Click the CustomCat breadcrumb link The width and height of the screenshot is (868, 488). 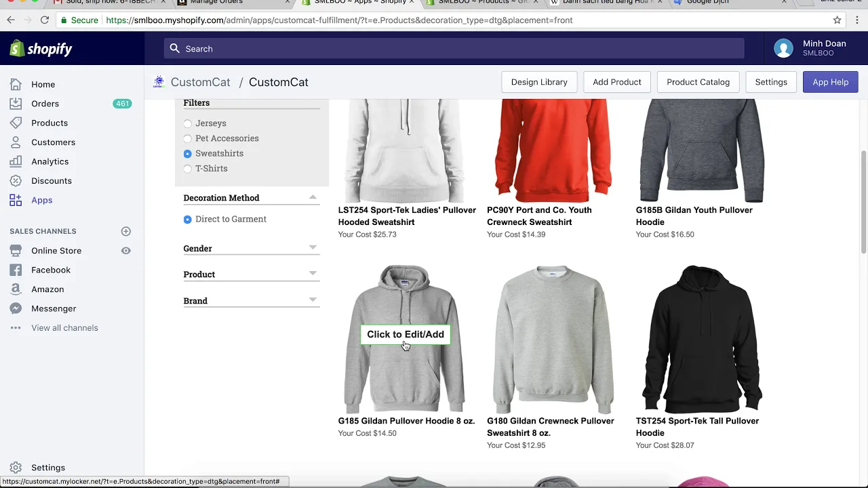[x=201, y=82]
